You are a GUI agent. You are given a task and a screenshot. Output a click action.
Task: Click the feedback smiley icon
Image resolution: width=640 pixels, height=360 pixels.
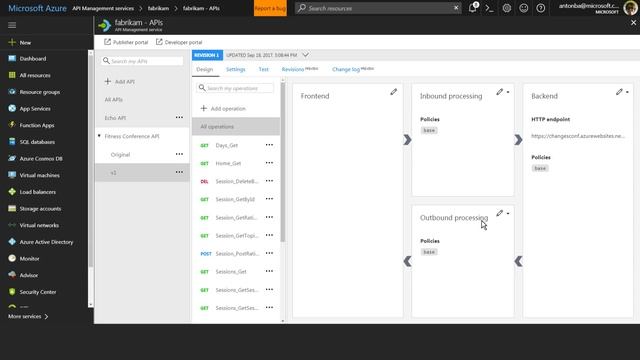[524, 8]
